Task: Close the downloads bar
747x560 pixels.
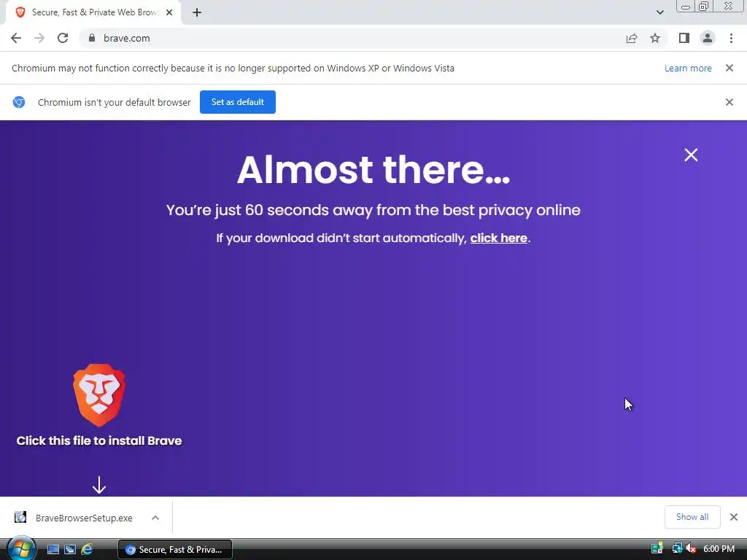Action: click(734, 517)
